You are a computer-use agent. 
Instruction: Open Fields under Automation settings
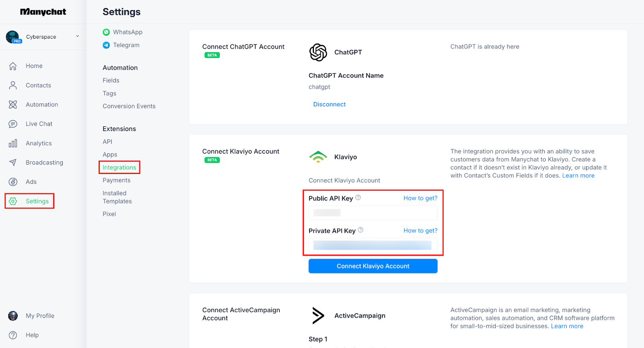pos(111,81)
